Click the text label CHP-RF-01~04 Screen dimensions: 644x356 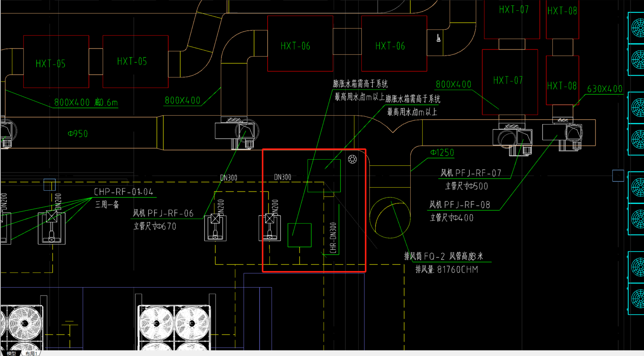(x=124, y=191)
